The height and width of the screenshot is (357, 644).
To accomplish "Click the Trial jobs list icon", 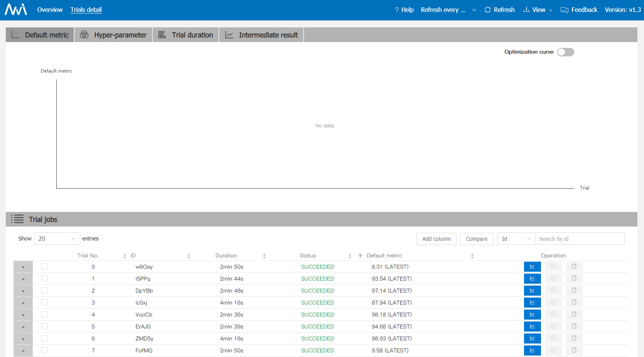I will point(17,219).
